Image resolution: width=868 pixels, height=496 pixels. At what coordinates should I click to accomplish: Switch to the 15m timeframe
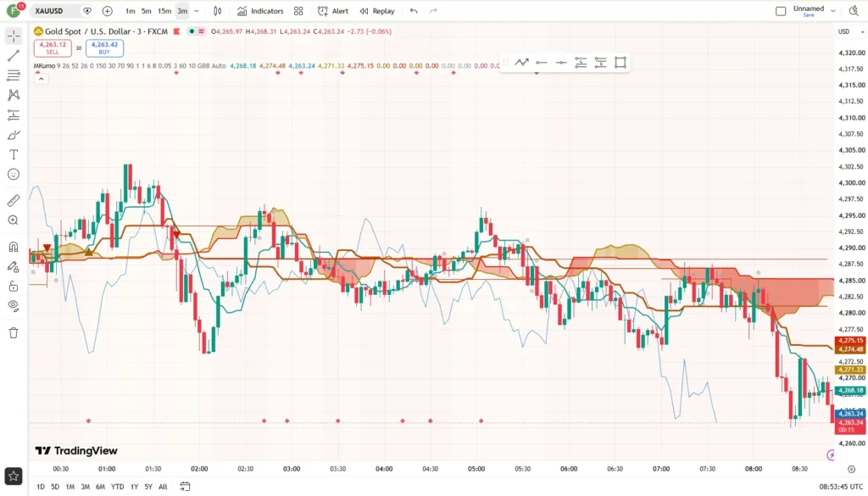(x=164, y=11)
